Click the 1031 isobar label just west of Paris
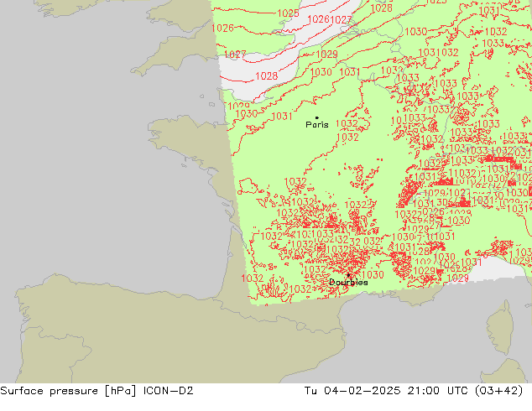Image resolution: width=532 pixels, height=411 pixels. 282,117
